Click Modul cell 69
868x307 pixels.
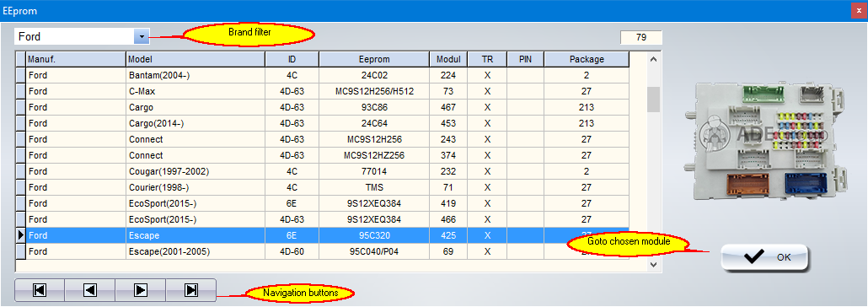[448, 252]
